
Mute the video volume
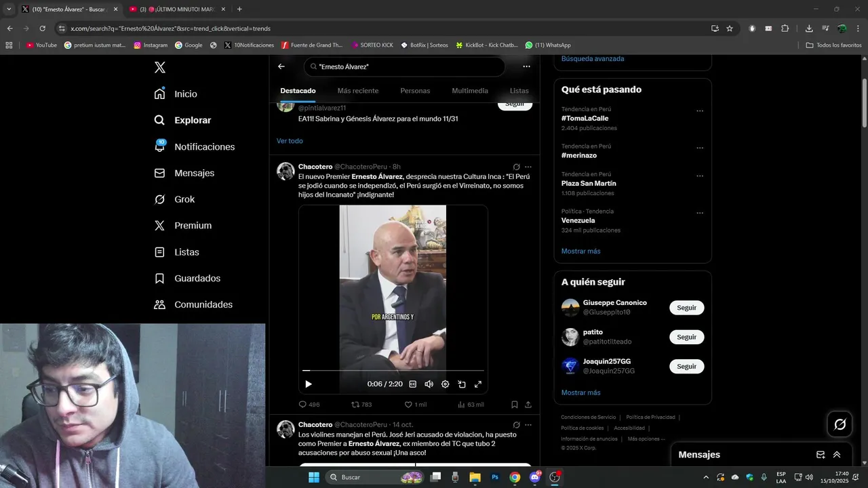click(429, 384)
